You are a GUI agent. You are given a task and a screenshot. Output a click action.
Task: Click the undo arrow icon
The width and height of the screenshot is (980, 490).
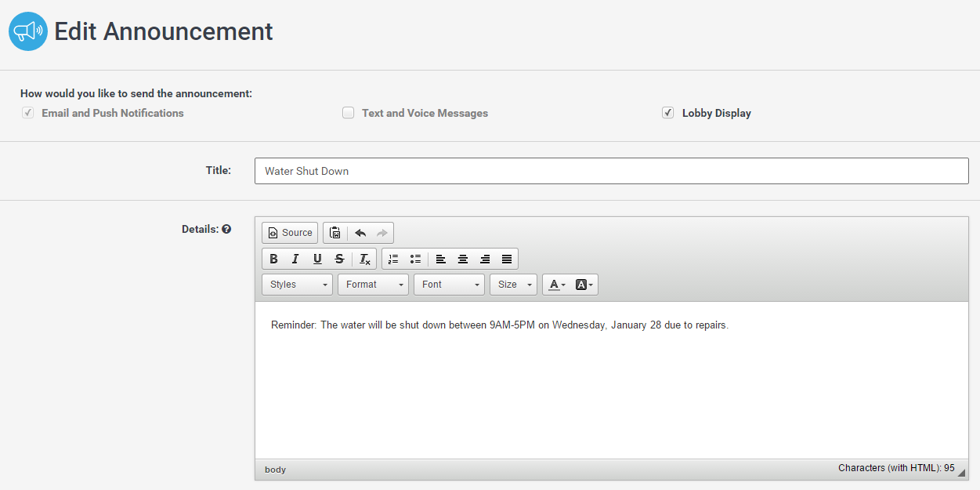(x=360, y=233)
